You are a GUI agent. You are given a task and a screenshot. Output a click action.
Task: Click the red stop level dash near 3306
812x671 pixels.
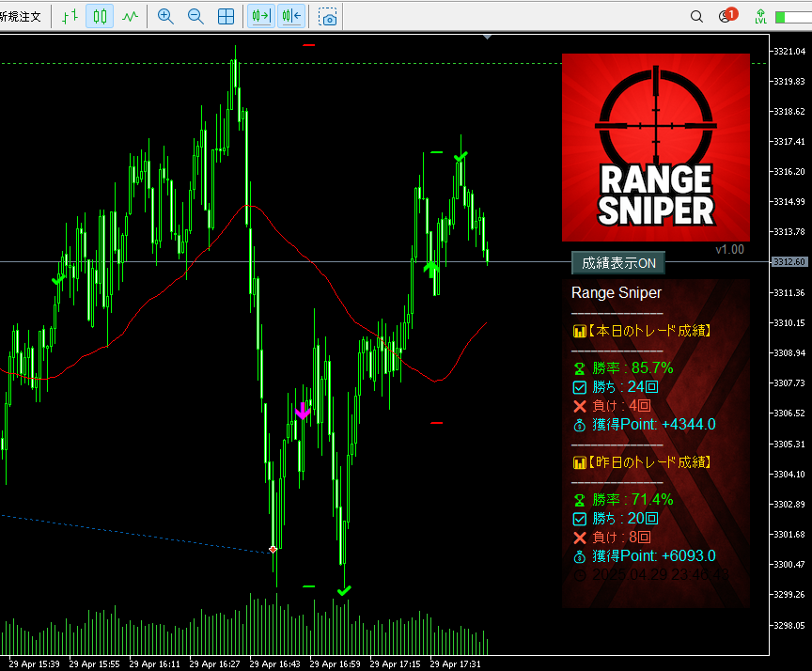[x=437, y=423]
